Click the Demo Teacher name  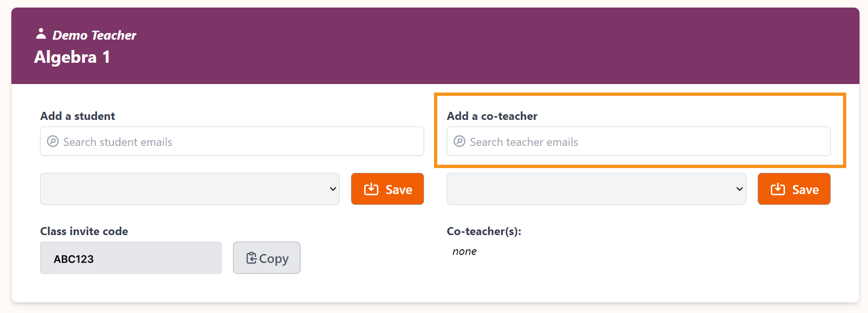94,35
